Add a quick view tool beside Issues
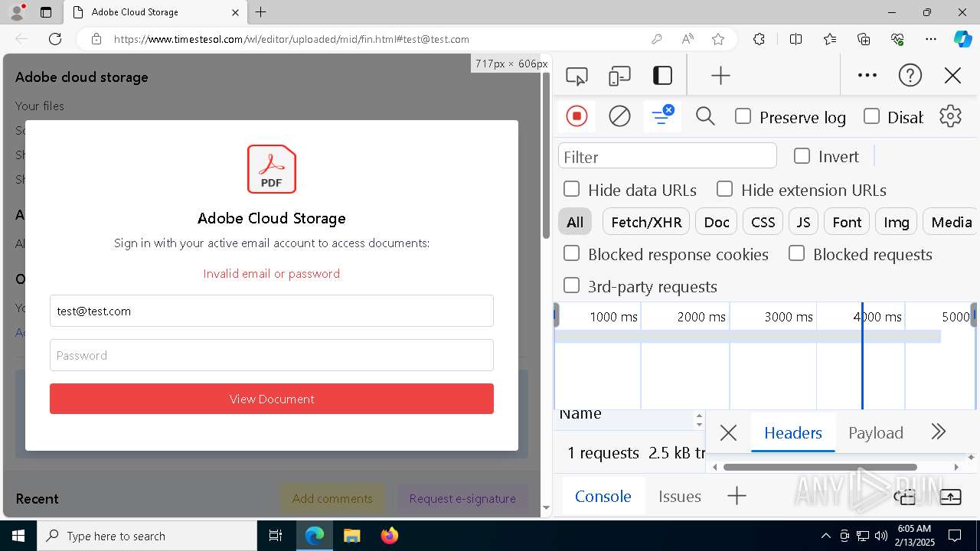Image resolution: width=980 pixels, height=551 pixels. [737, 496]
